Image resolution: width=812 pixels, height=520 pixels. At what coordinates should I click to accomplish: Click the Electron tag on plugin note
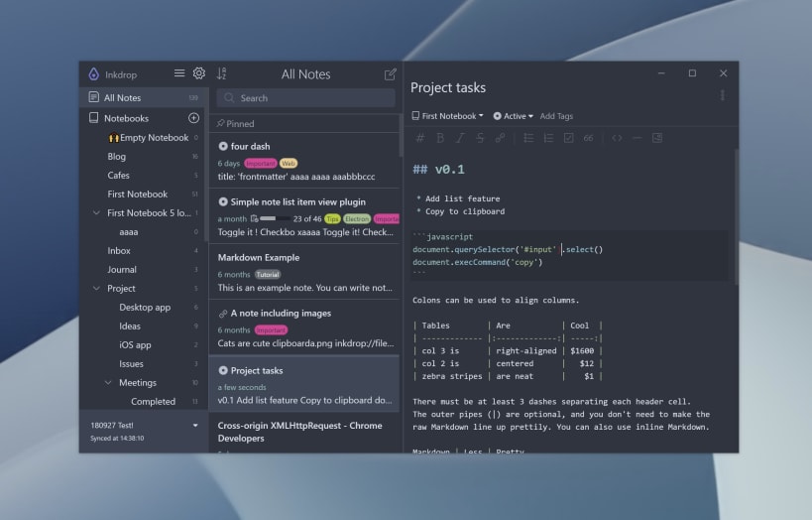pyautogui.click(x=357, y=218)
